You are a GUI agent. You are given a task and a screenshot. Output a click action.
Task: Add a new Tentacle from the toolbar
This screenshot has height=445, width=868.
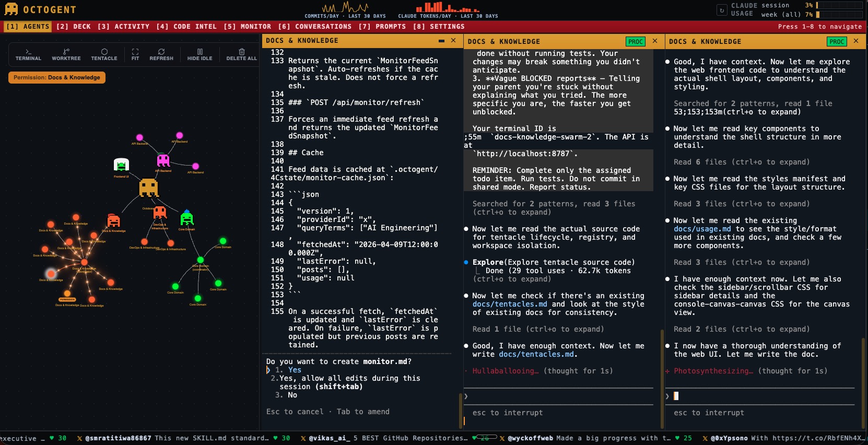click(x=104, y=55)
